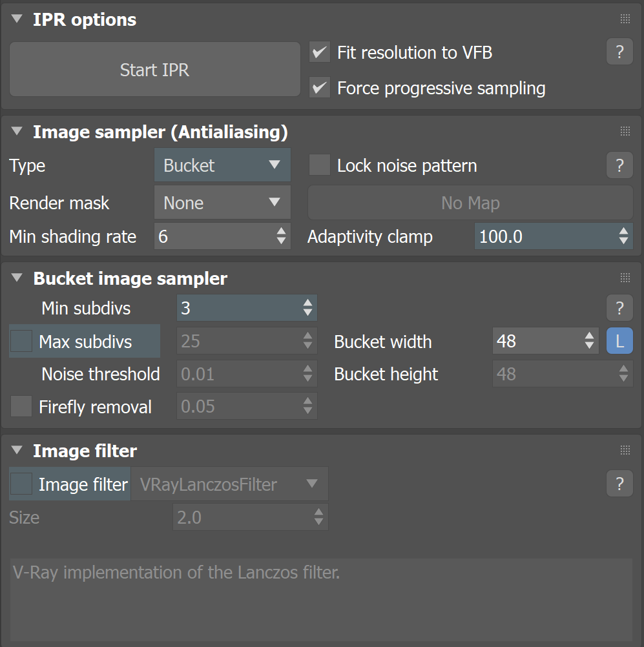Grab the Image filter rollout drag handle
Viewport: 644px width, 647px height.
pos(625,450)
